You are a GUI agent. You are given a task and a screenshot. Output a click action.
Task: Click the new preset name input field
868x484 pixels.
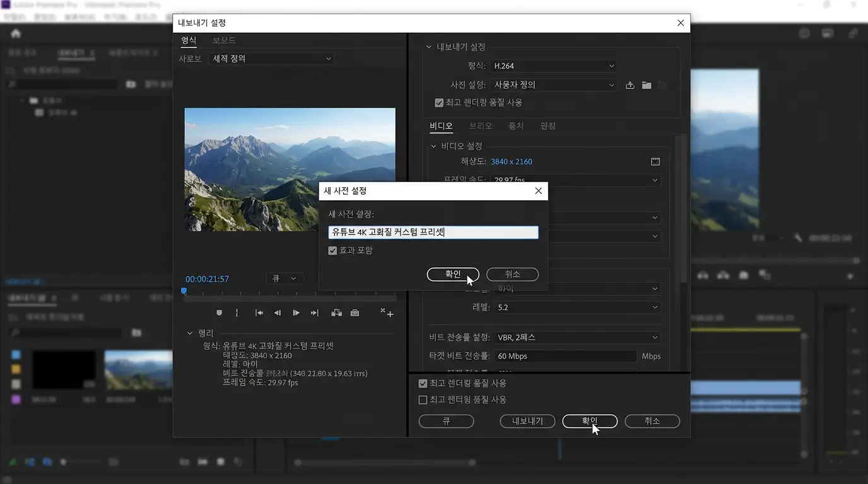tap(433, 233)
